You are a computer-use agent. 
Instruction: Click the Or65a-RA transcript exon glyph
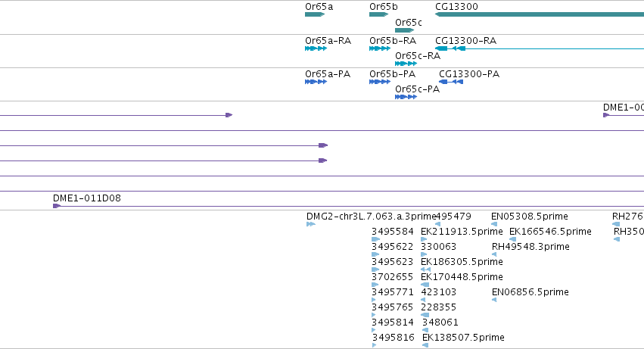tap(316, 48)
